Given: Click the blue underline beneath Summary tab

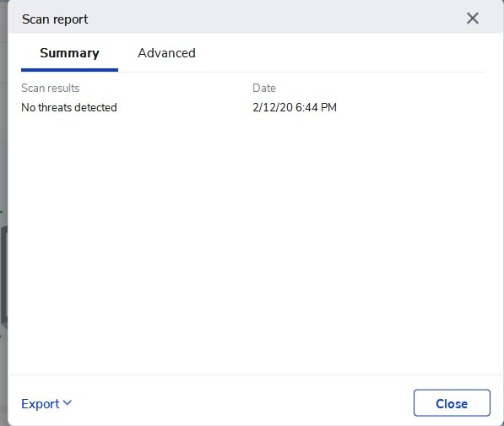Looking at the screenshot, I should 69,70.
